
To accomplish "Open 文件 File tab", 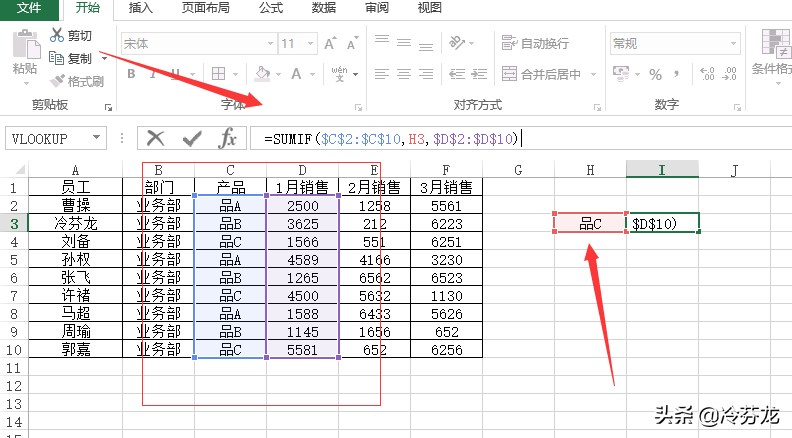I will pos(29,9).
